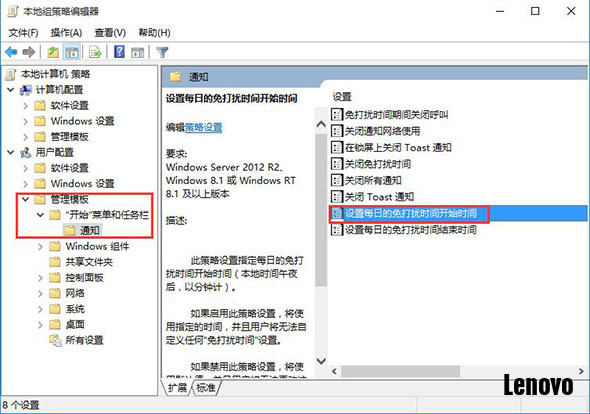The height and width of the screenshot is (414, 590).
Task: Click the Filter funnel toolbar icon
Action: tap(162, 52)
